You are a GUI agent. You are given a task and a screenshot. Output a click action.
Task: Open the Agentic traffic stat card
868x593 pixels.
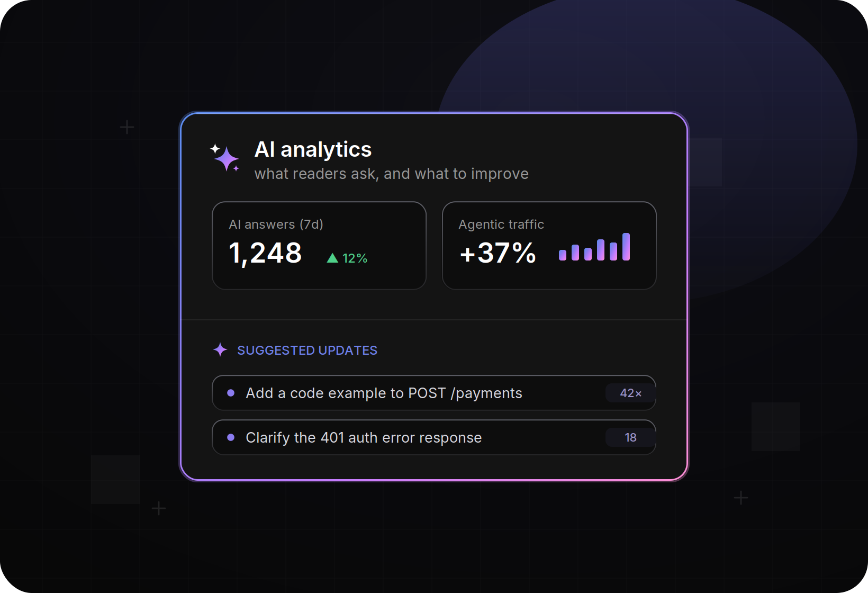(x=549, y=246)
